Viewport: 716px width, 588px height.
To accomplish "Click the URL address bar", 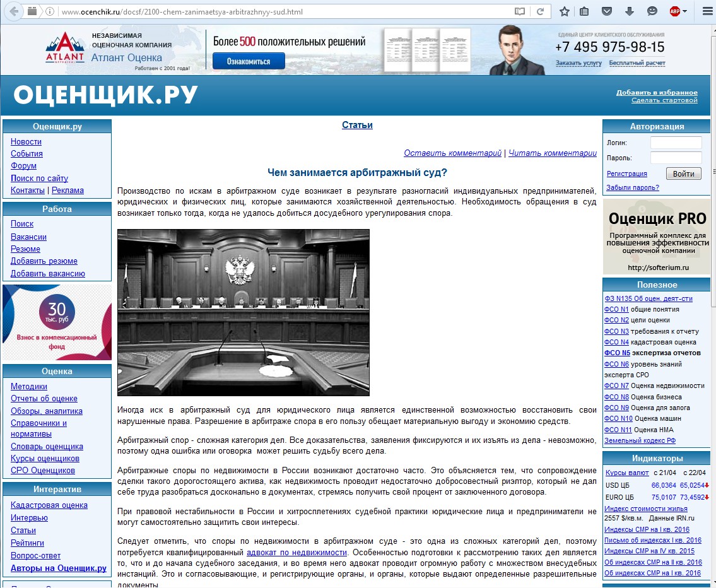I will point(283,11).
